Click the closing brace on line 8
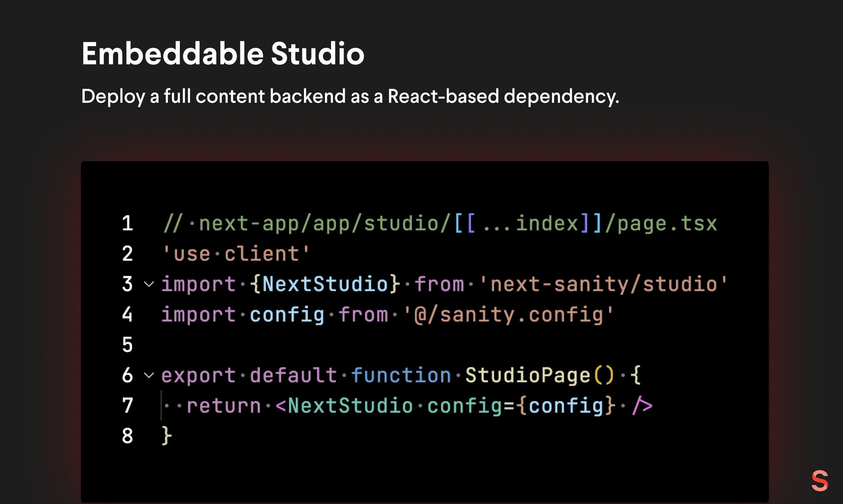Viewport: 843px width, 504px height. pos(167,436)
